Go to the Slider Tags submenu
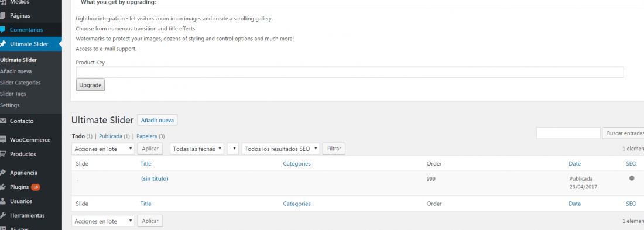 13,94
